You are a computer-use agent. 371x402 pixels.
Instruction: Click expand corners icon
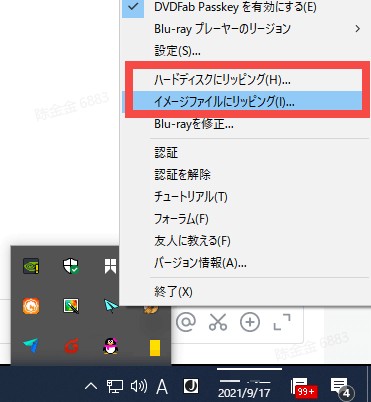coord(282,322)
